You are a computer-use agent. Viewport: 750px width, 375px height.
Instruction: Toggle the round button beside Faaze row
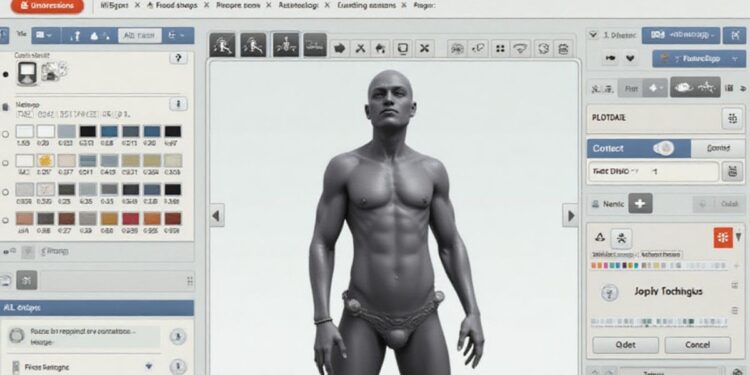point(177,337)
